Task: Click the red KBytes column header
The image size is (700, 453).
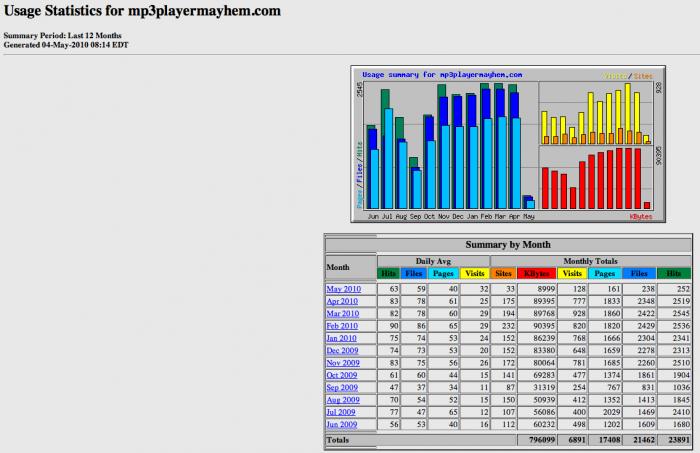Action: [x=537, y=273]
